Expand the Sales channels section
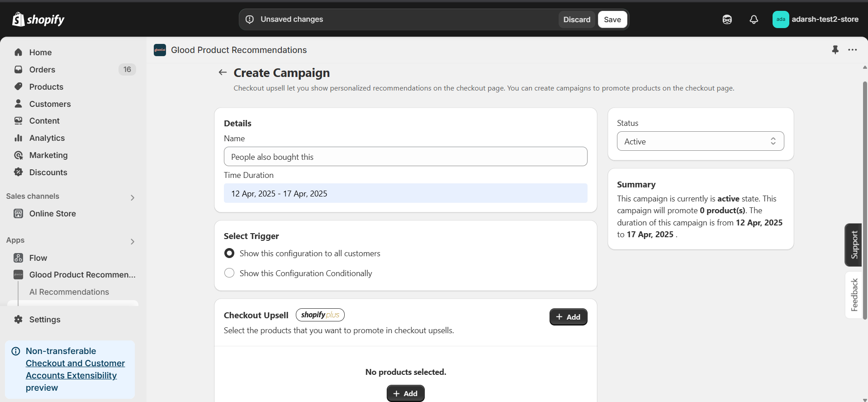The width and height of the screenshot is (868, 402). 133,197
